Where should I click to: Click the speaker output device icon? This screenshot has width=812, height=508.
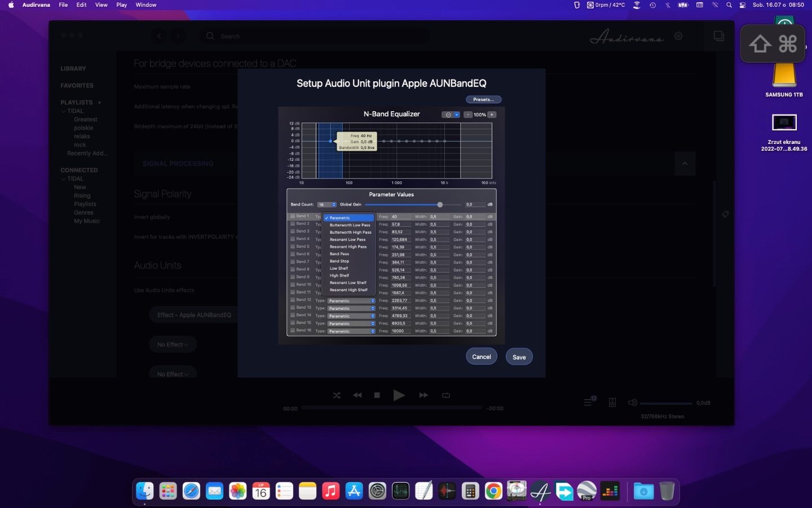[612, 402]
